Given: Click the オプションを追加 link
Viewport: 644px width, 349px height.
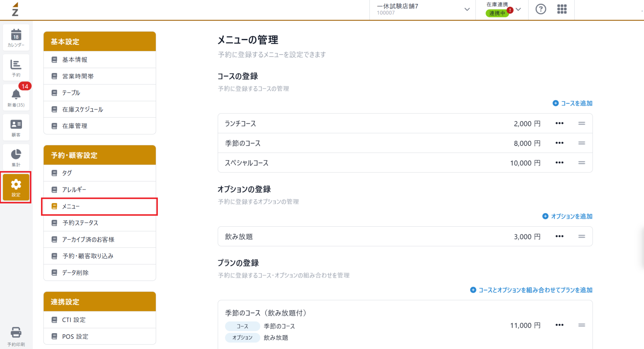Looking at the screenshot, I should [567, 216].
